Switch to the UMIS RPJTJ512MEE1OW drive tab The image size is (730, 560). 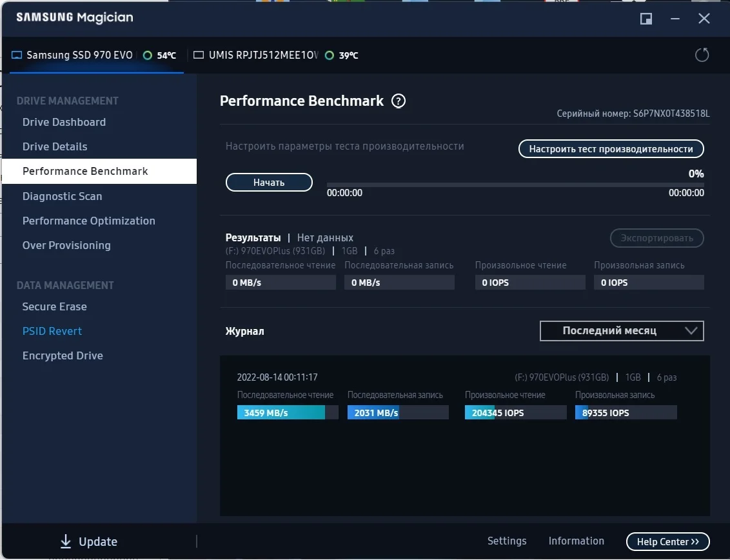click(x=275, y=55)
